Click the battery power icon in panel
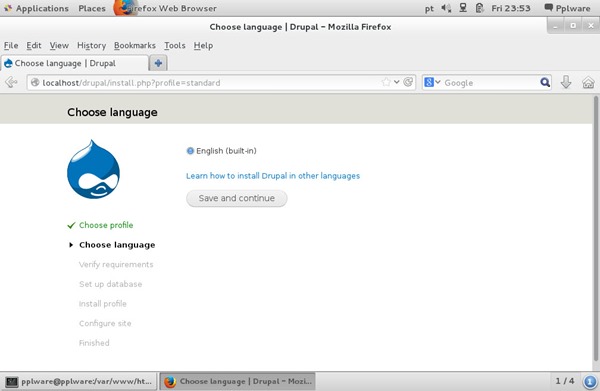 pos(479,8)
